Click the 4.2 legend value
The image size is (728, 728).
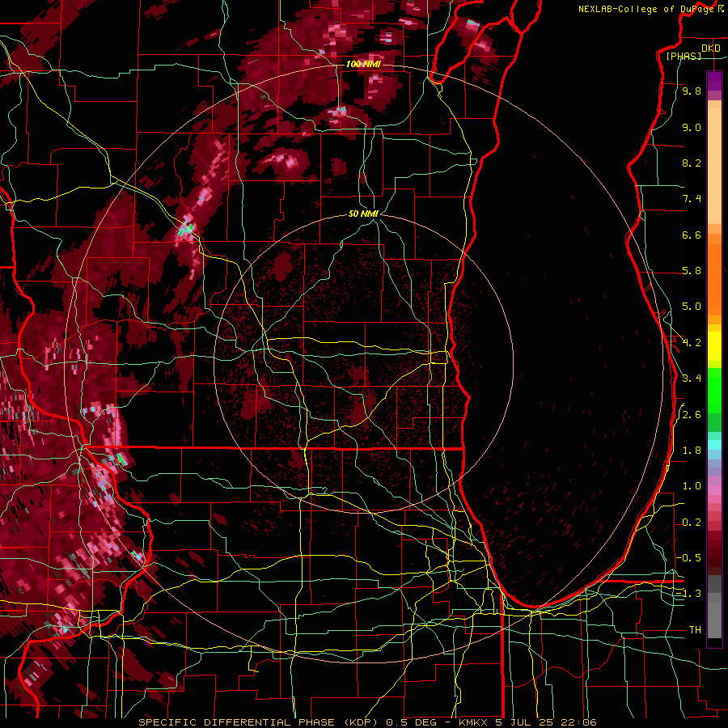point(692,343)
